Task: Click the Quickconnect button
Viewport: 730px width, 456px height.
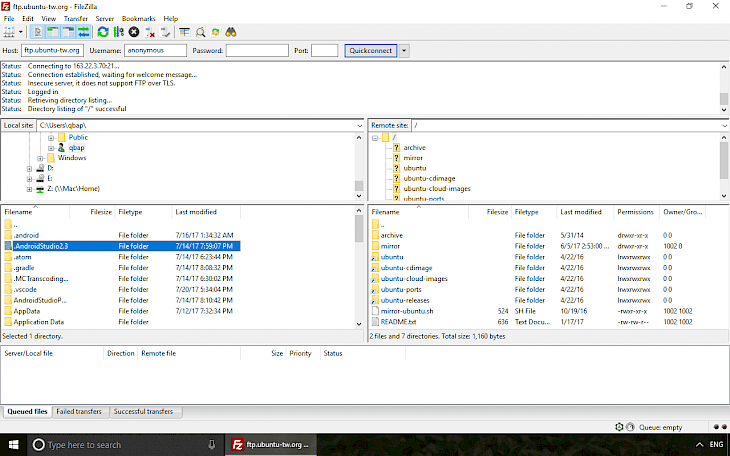Action: [x=371, y=50]
